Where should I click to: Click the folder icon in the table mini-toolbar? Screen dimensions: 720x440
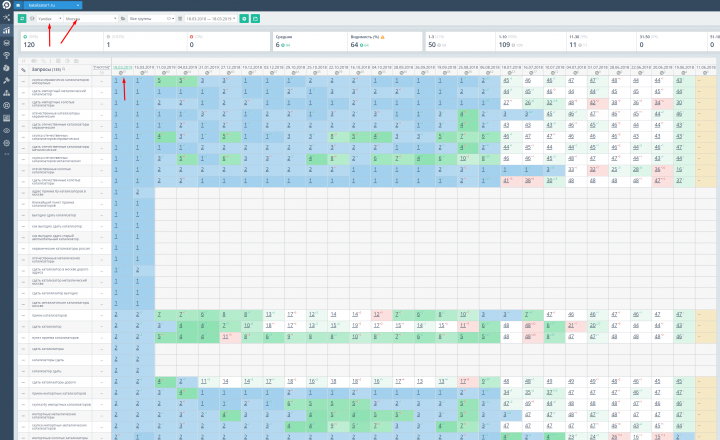[x=76, y=61]
